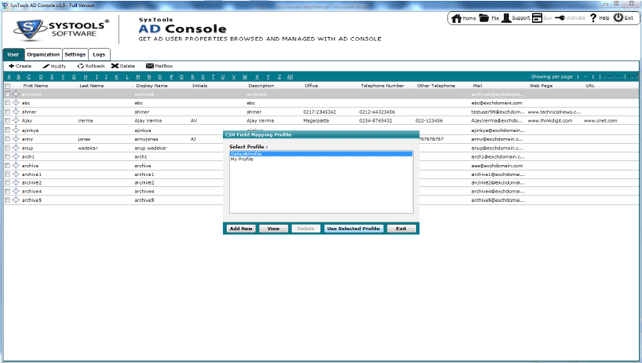
Task: Click the Telephone Number column header
Action: pos(382,86)
